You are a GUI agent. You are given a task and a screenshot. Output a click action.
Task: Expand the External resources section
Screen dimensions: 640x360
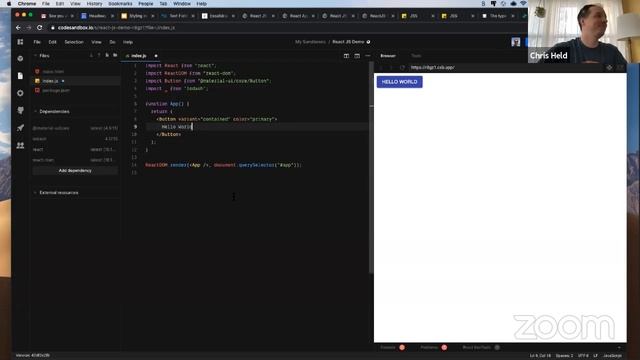[x=56, y=193]
